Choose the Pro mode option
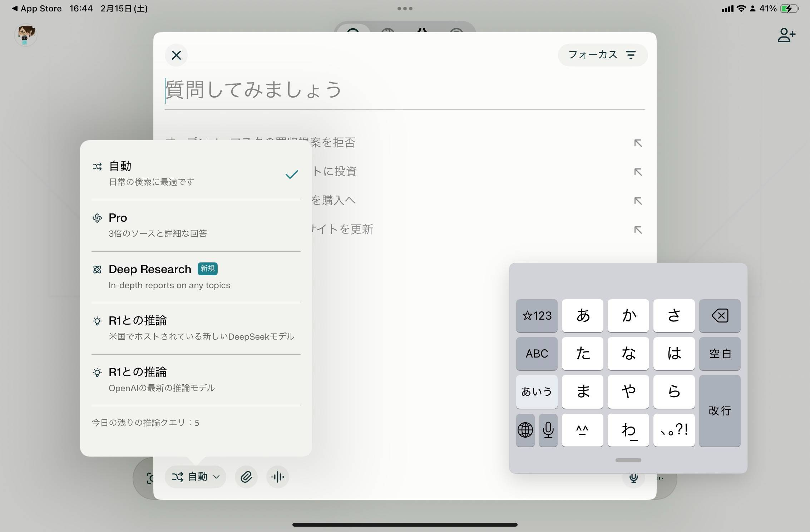Viewport: 810px width, 532px height. 196,226
